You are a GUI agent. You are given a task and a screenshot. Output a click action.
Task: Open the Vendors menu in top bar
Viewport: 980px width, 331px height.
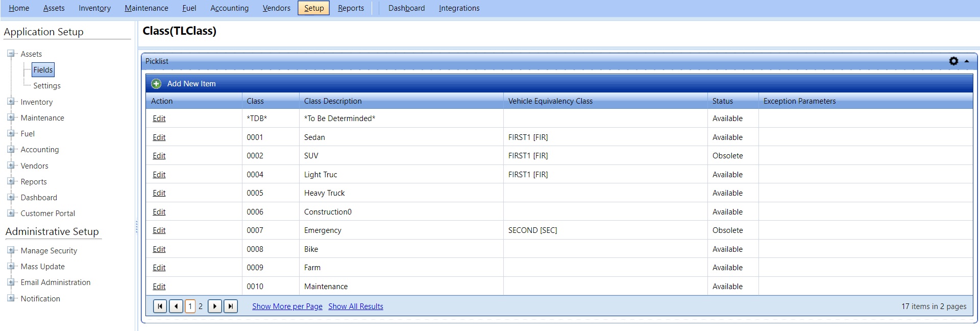pos(276,8)
